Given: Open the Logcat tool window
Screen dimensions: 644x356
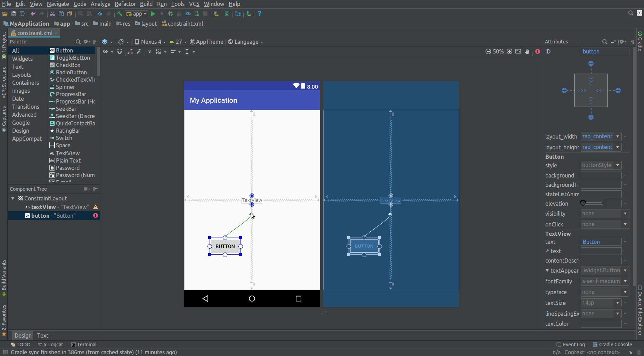Looking at the screenshot, I should pyautogui.click(x=53, y=344).
